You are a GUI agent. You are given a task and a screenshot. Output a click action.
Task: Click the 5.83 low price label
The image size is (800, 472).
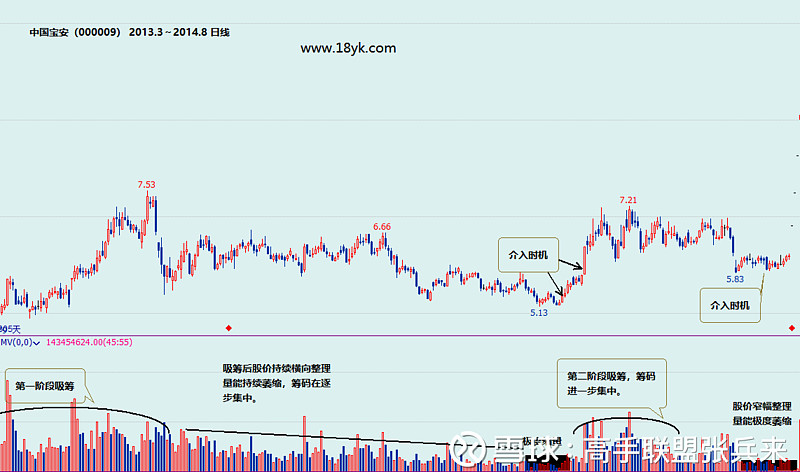735,279
